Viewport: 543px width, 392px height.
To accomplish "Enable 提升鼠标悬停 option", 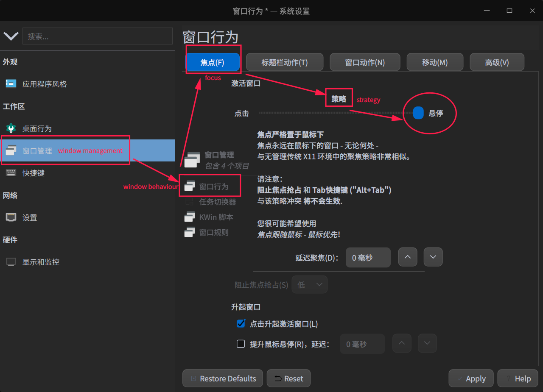I will pyautogui.click(x=241, y=344).
